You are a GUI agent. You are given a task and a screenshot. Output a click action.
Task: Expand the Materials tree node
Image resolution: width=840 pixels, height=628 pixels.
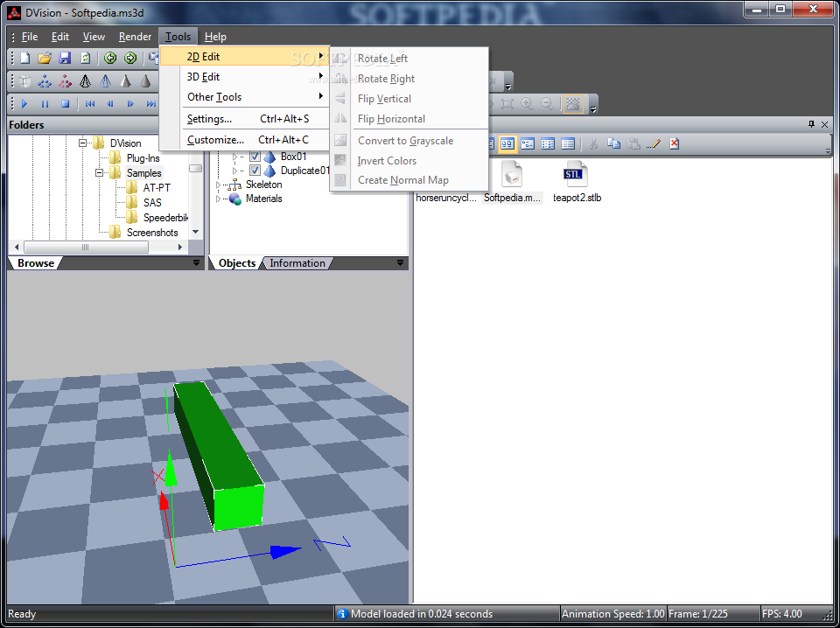tap(218, 199)
